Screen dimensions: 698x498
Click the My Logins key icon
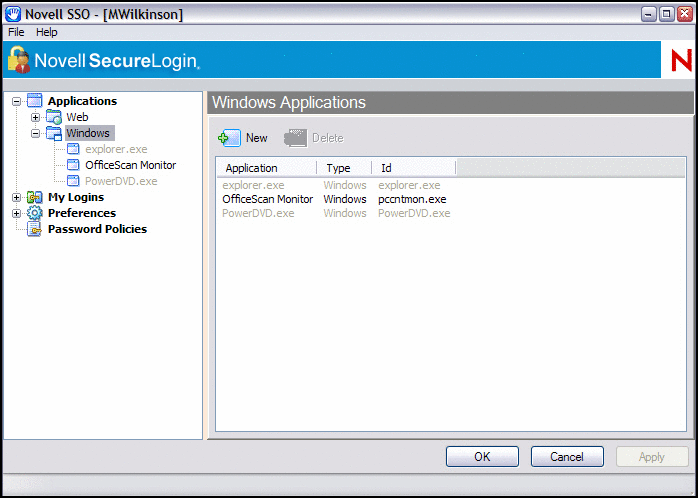tap(35, 197)
